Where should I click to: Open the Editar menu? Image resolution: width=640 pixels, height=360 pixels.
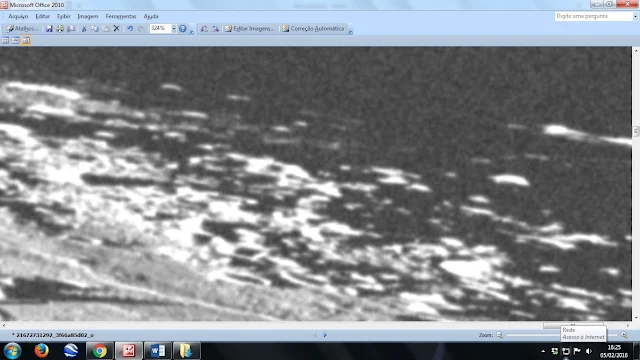tap(42, 16)
